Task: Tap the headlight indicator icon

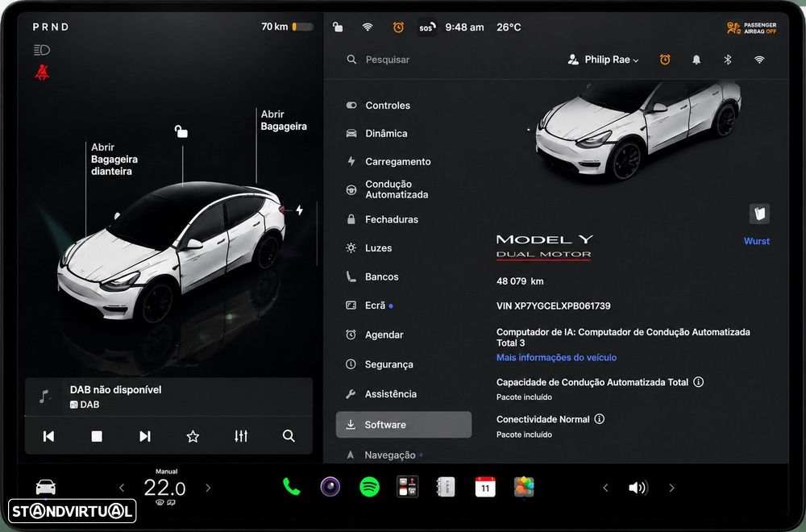Action: [x=42, y=50]
